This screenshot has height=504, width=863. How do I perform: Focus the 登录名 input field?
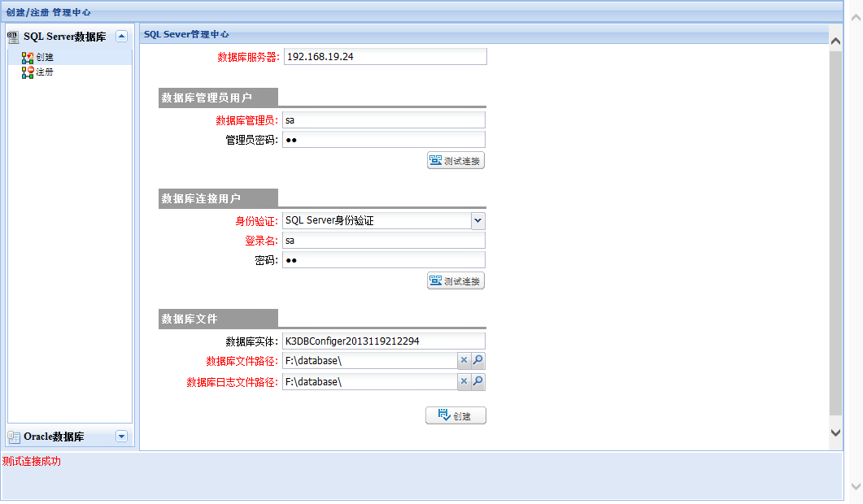[x=384, y=241]
